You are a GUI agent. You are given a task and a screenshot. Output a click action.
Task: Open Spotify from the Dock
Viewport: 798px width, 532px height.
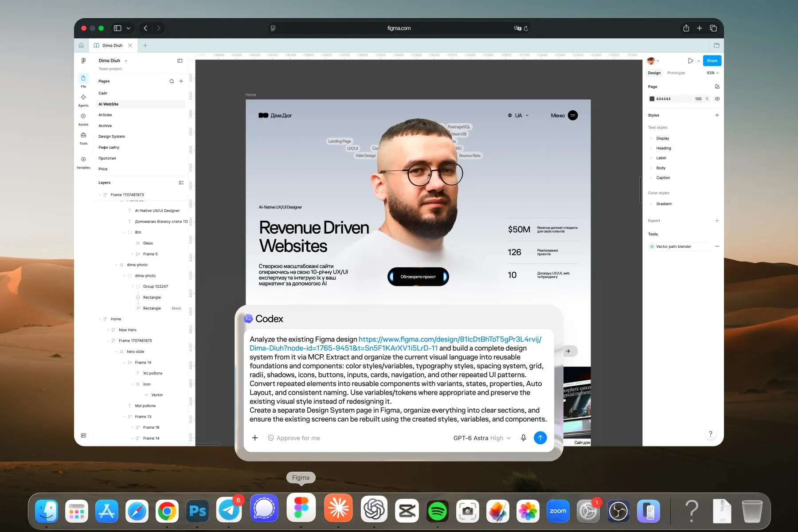tap(438, 511)
